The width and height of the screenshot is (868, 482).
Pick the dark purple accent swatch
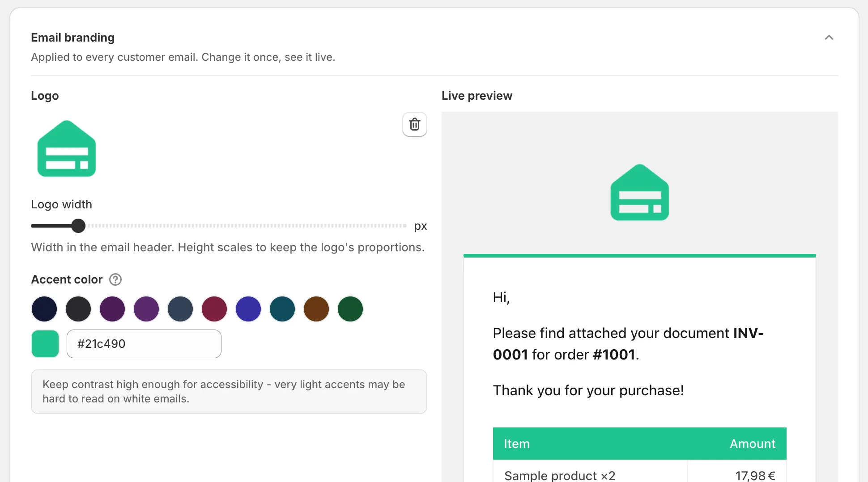[x=112, y=309]
